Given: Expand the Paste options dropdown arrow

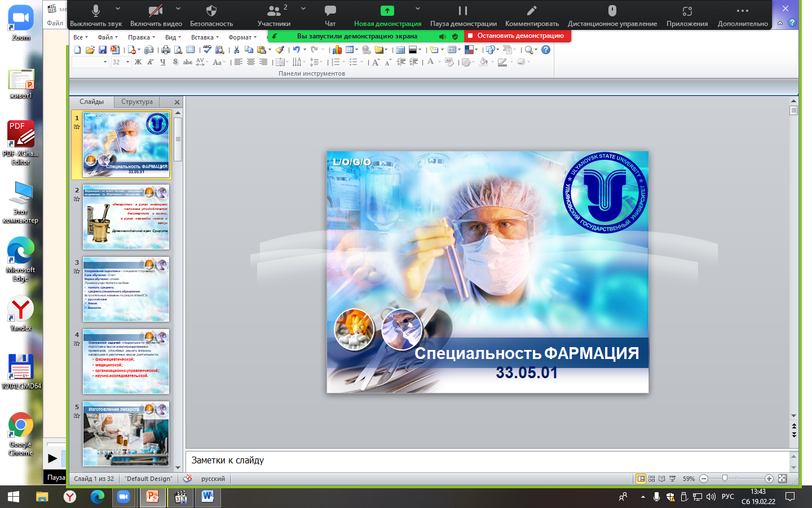Looking at the screenshot, I should pyautogui.click(x=270, y=50).
